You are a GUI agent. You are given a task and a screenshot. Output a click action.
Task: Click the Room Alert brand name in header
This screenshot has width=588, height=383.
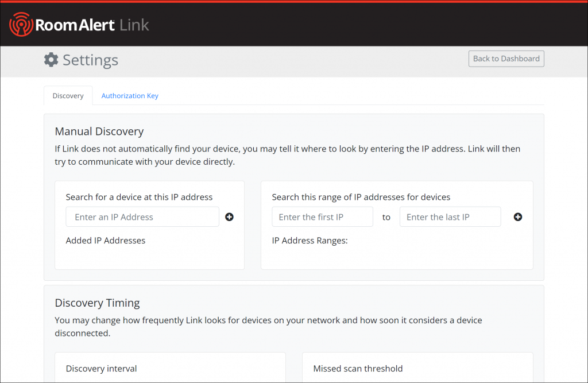(x=75, y=24)
